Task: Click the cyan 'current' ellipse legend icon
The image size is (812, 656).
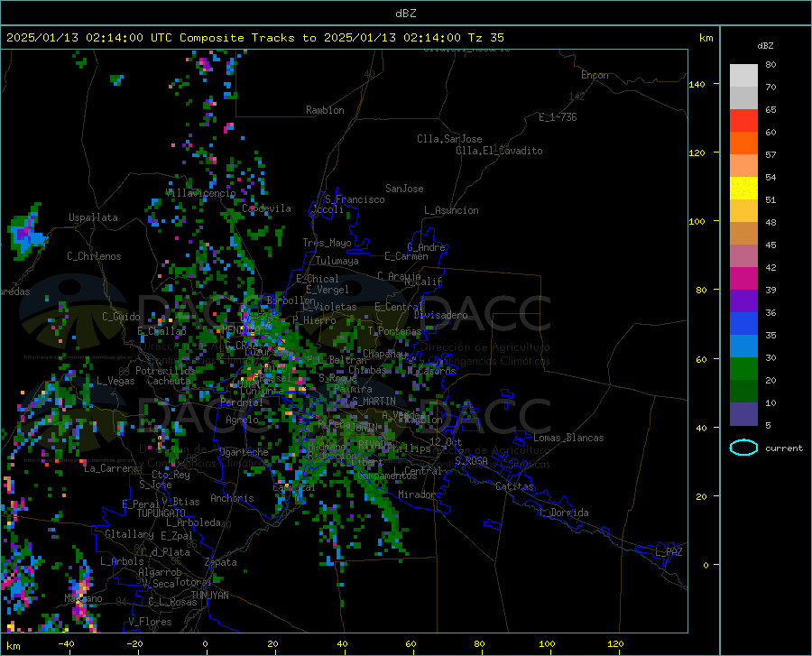Action: (743, 448)
